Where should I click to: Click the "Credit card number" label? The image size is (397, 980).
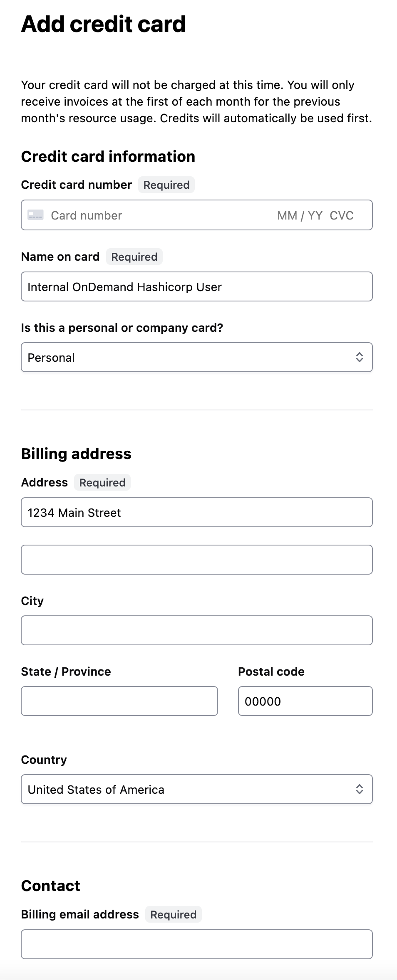pos(76,185)
